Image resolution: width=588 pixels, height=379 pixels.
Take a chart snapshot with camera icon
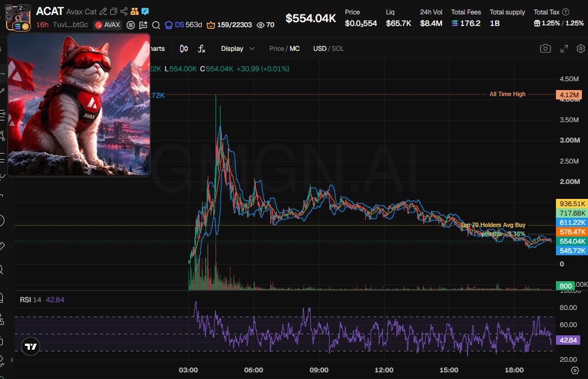pyautogui.click(x=545, y=49)
